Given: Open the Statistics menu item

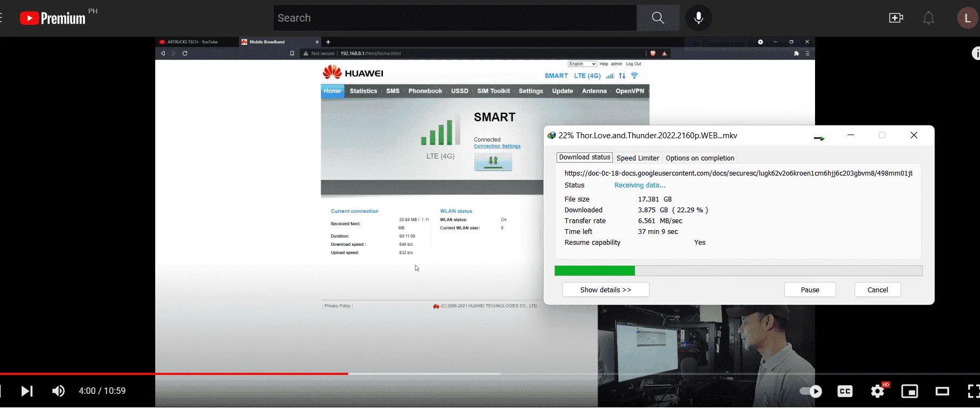Looking at the screenshot, I should coord(363,91).
